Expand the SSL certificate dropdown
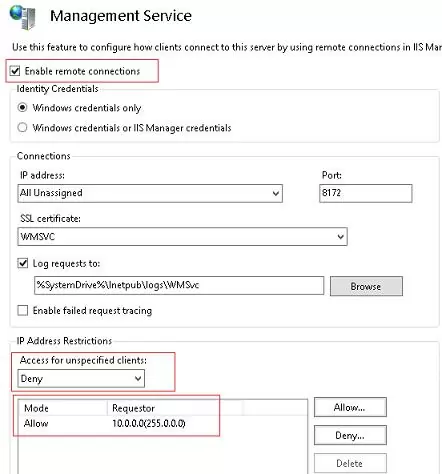 click(182, 237)
